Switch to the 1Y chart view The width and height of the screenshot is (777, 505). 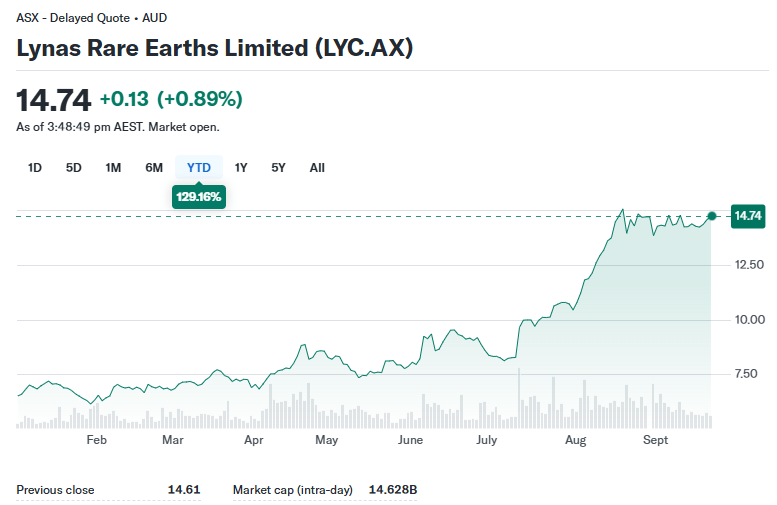241,168
